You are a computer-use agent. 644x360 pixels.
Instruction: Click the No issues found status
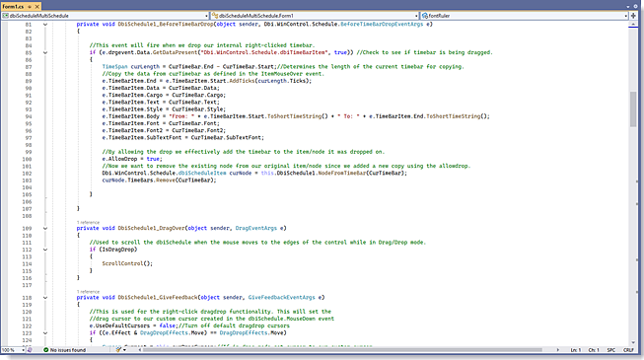pos(68,350)
